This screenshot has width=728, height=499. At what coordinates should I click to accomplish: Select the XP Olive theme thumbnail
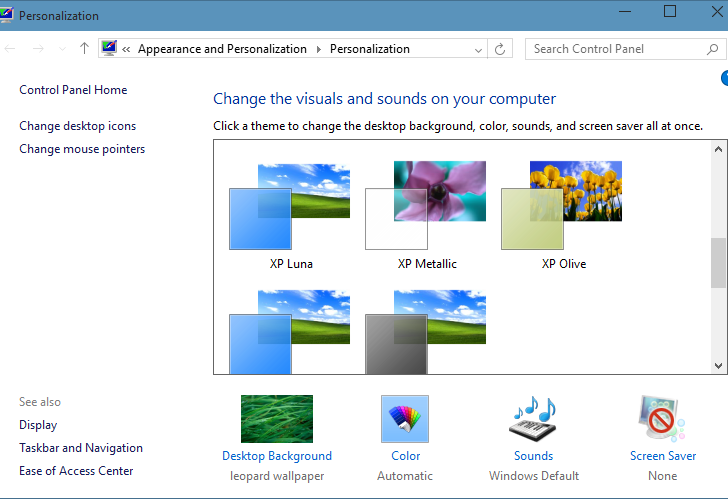pos(562,205)
